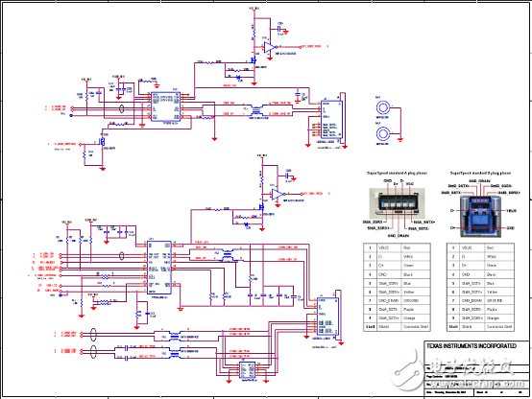
Task: Click the SuperSpeed standard A plug pinout heading
Action: (x=397, y=173)
